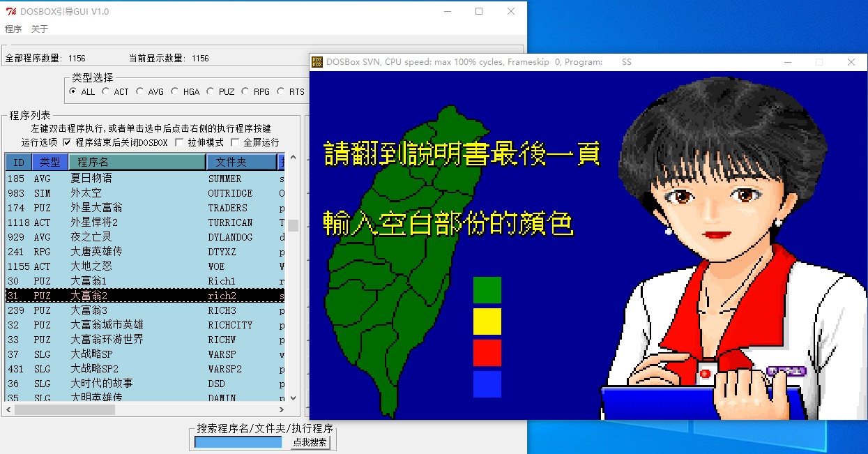Sort list by 程序名 column header
This screenshot has height=454, width=868.
[x=137, y=162]
